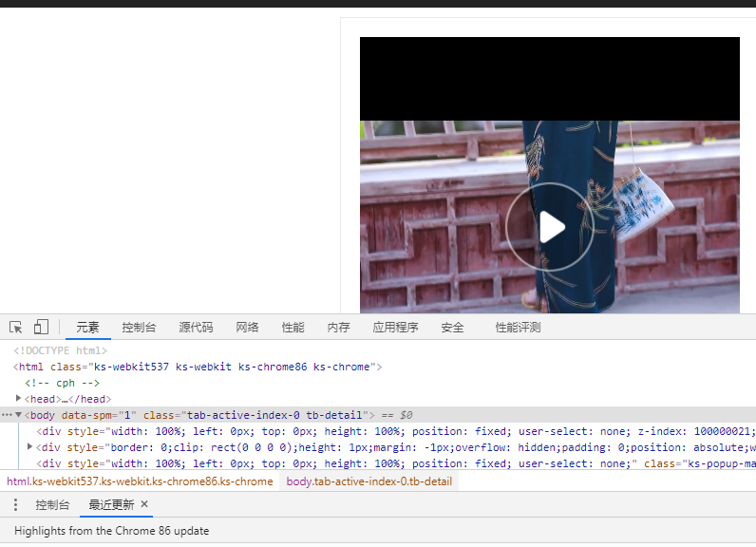This screenshot has width=756, height=547.
Task: Switch to the 网络 panel tab
Action: tap(247, 328)
